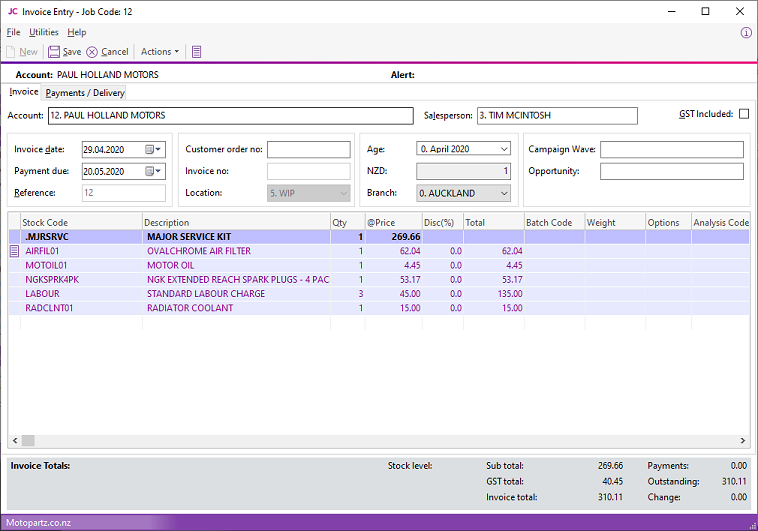Click the Description column header
The width and height of the screenshot is (758, 531).
(x=166, y=223)
